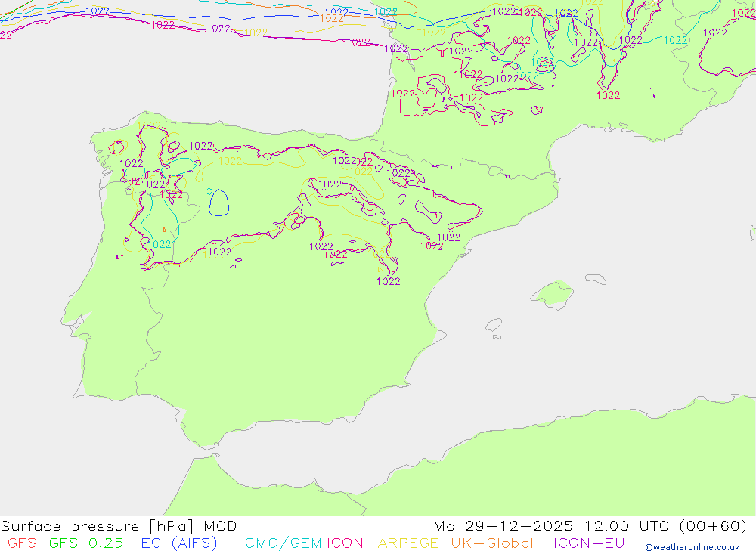
Task: Click the red GFS legend label
Action: pyautogui.click(x=22, y=543)
